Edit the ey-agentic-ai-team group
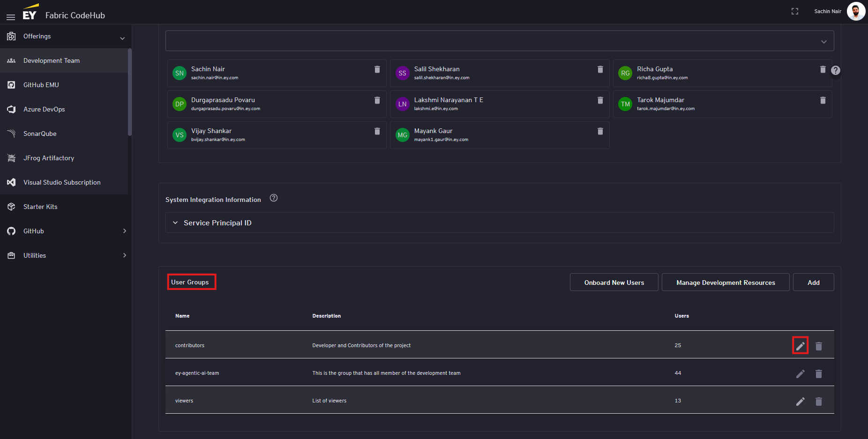868x439 pixels. pos(800,374)
